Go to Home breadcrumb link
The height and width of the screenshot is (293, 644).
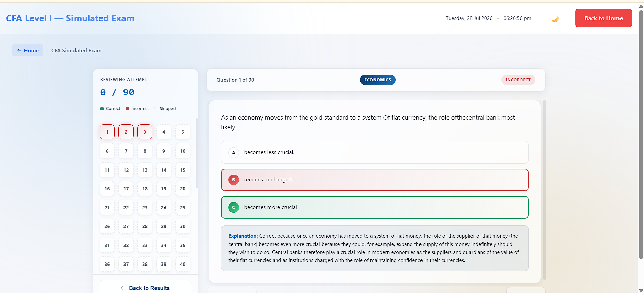tap(28, 50)
